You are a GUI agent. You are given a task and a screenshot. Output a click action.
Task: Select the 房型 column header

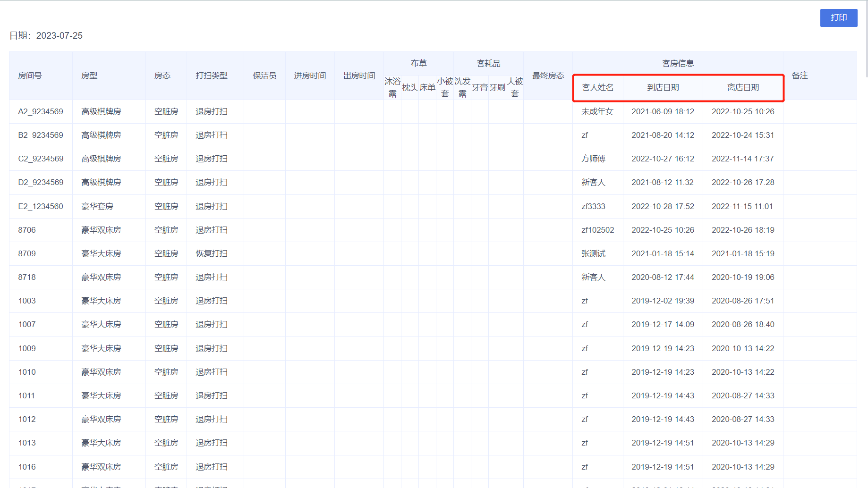click(x=89, y=76)
